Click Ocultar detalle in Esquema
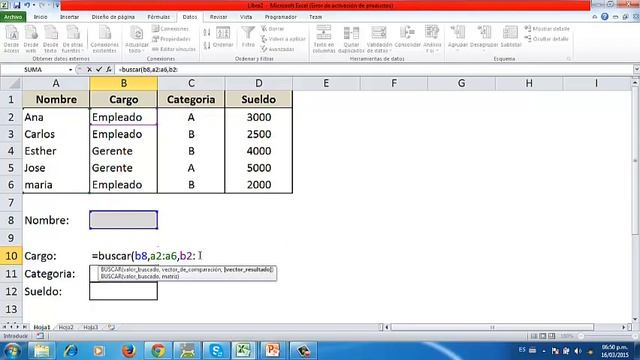Screen dimensions: 640x360 point(547,39)
